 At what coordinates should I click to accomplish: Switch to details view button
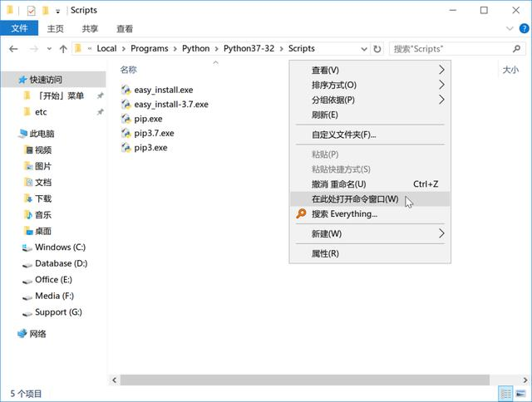tap(506, 394)
